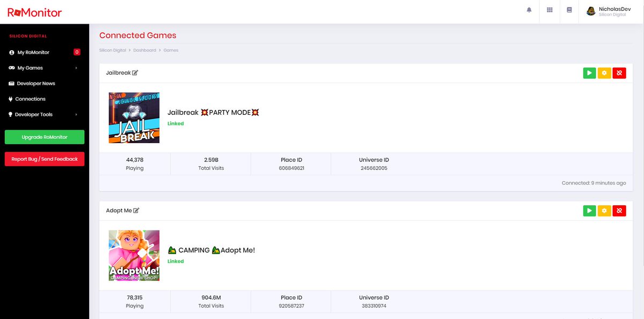Click the 904.6M Total Visits value

(211, 298)
